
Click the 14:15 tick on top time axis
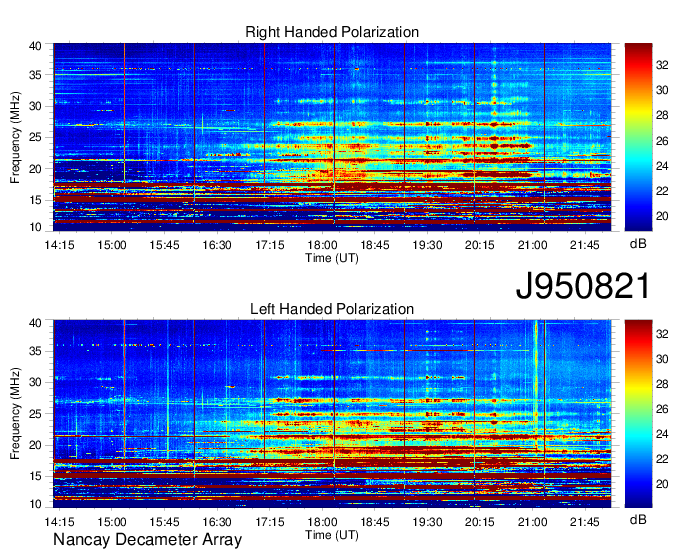tap(59, 245)
